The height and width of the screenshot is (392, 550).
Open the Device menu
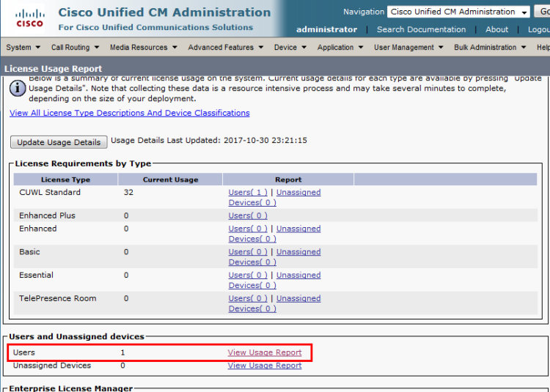click(x=290, y=48)
